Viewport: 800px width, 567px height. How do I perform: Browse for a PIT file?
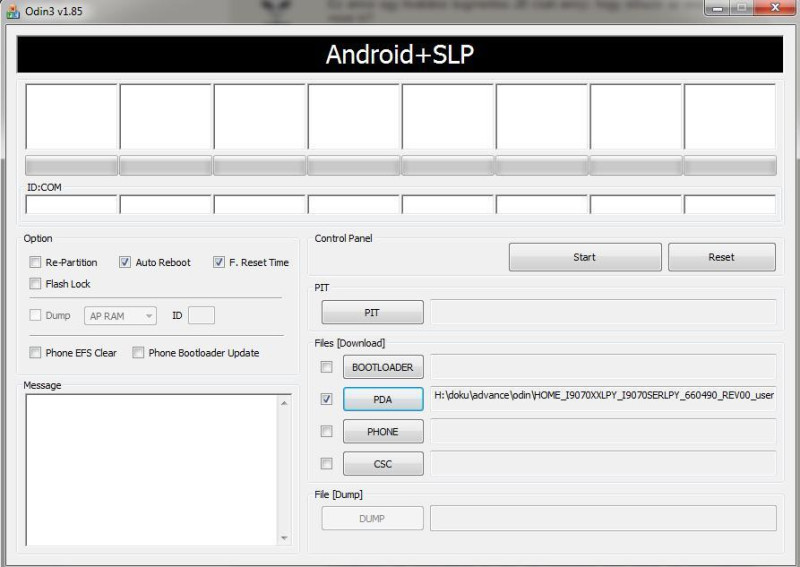(372, 312)
